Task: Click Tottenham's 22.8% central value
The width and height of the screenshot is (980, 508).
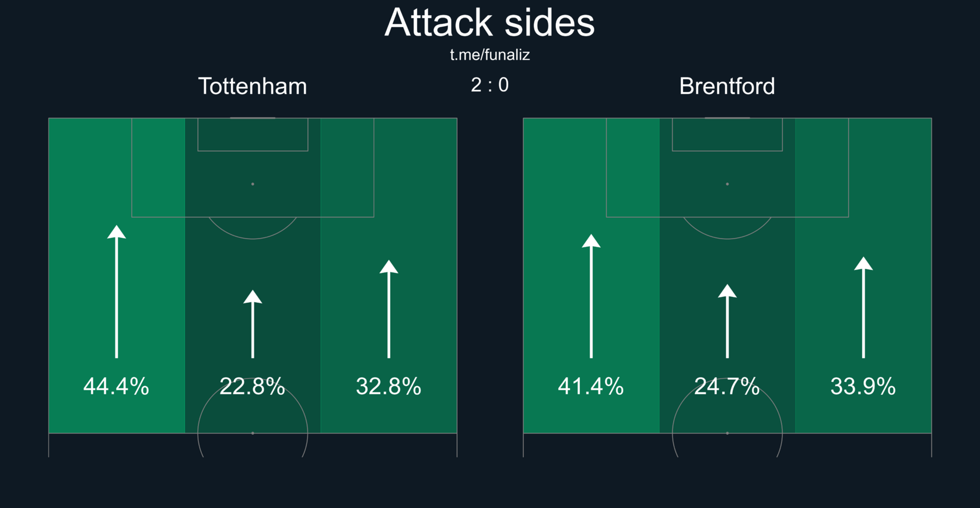Action: click(252, 386)
